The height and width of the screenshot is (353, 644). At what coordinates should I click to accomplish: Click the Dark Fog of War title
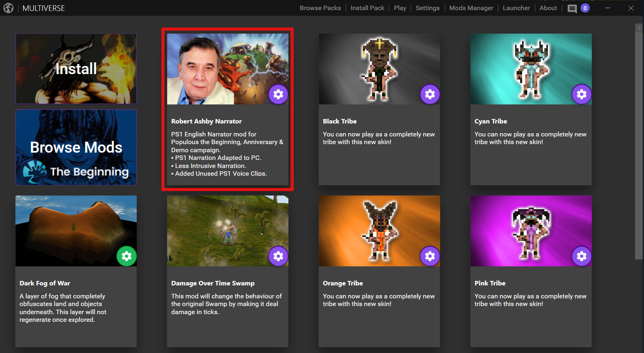tap(45, 283)
